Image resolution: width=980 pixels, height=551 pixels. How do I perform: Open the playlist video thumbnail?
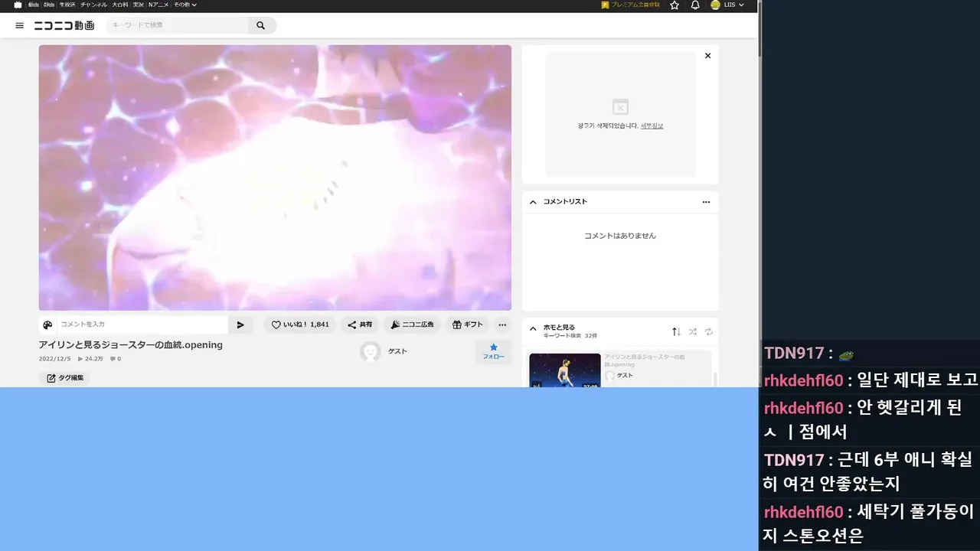565,370
